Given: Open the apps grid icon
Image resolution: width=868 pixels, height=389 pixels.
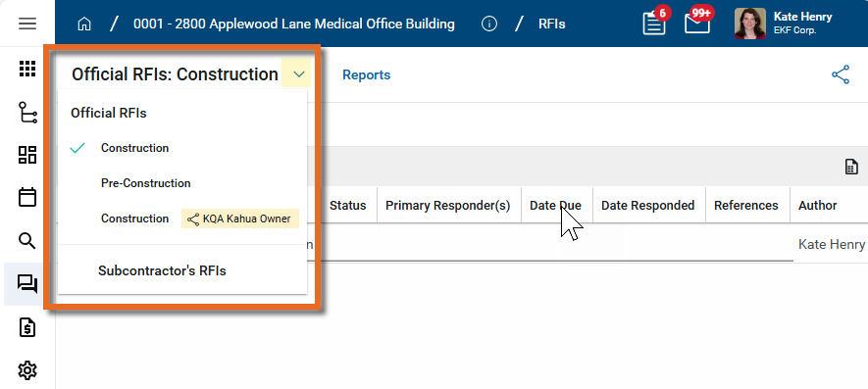Looking at the screenshot, I should [27, 69].
